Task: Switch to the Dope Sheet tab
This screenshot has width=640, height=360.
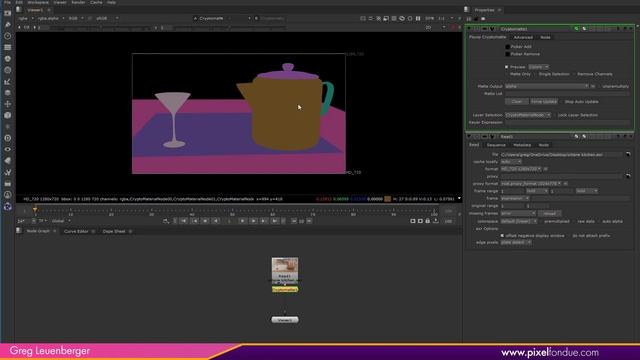Action: point(114,231)
